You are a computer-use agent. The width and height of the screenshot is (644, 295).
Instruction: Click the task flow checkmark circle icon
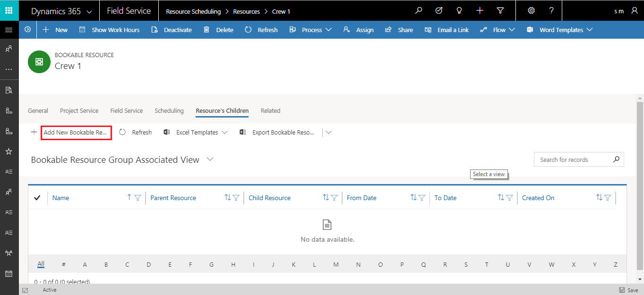click(438, 11)
